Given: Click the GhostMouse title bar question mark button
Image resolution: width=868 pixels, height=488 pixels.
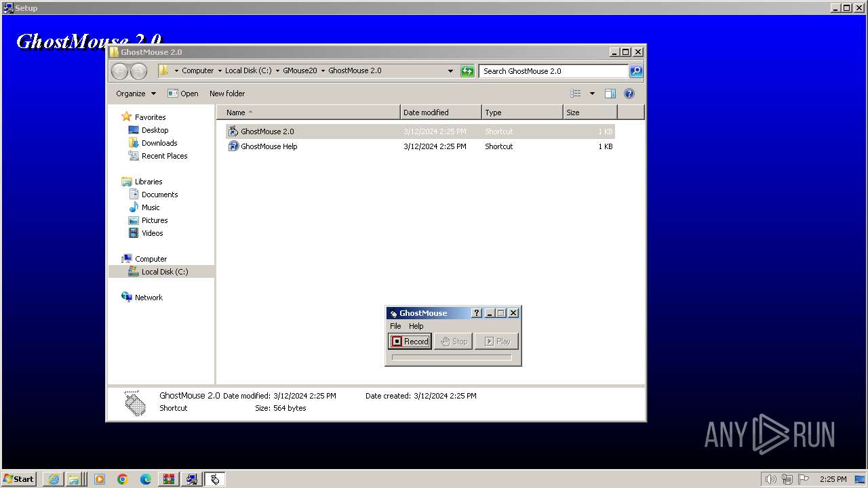Looking at the screenshot, I should 477,313.
